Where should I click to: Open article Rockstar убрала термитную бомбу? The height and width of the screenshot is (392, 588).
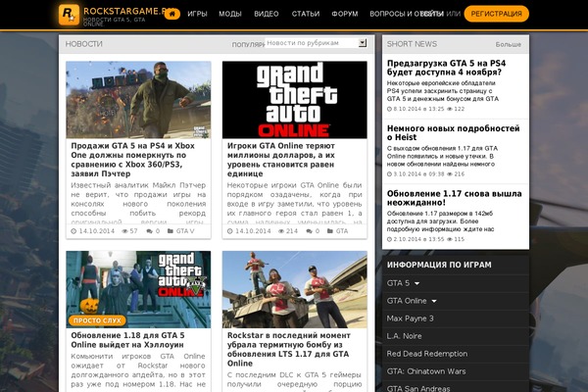(x=289, y=349)
